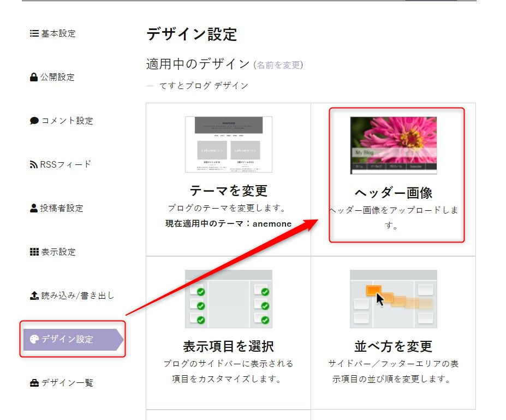
Task: Click the 表示項目を選択 heading
Action: coord(229,346)
